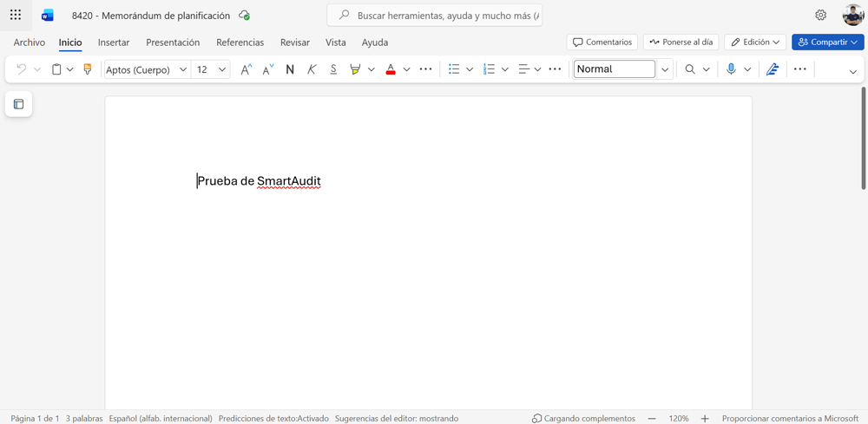Click the Find magnifier icon
This screenshot has height=424, width=868.
click(690, 69)
